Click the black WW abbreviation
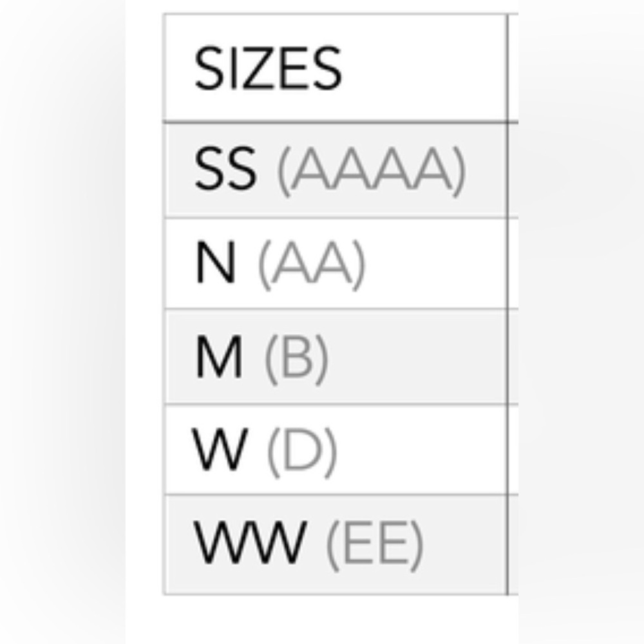 pyautogui.click(x=249, y=545)
